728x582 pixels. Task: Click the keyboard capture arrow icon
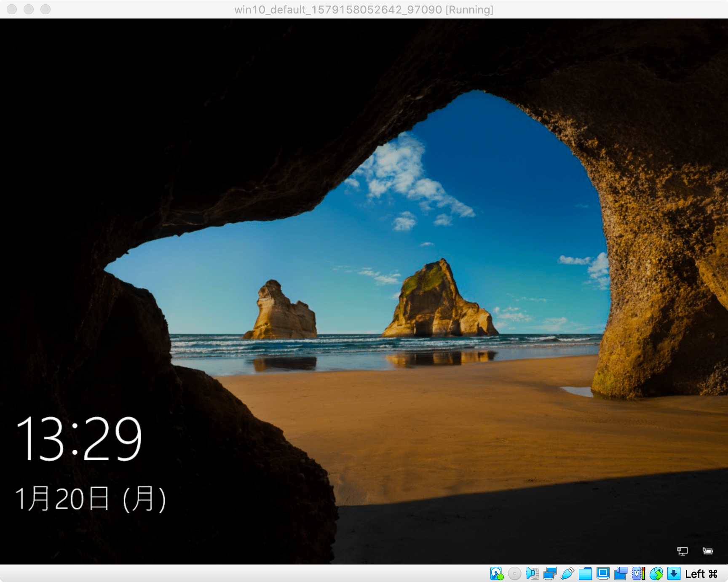click(x=674, y=574)
